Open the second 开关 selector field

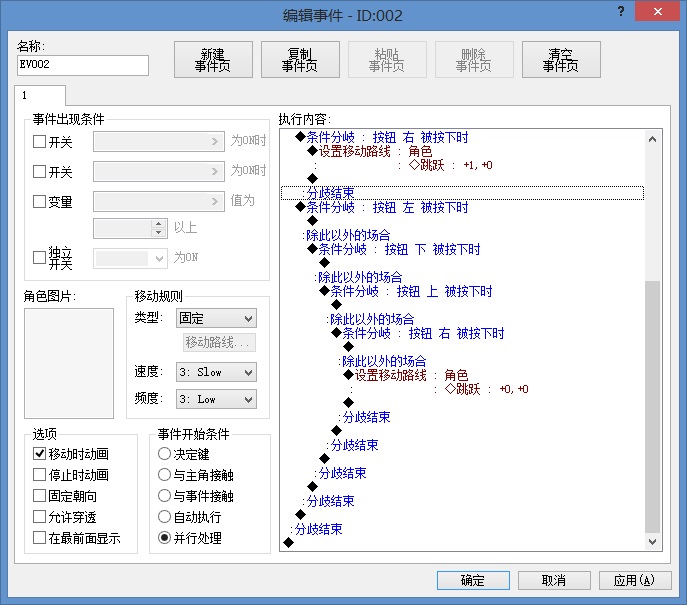click(x=159, y=171)
